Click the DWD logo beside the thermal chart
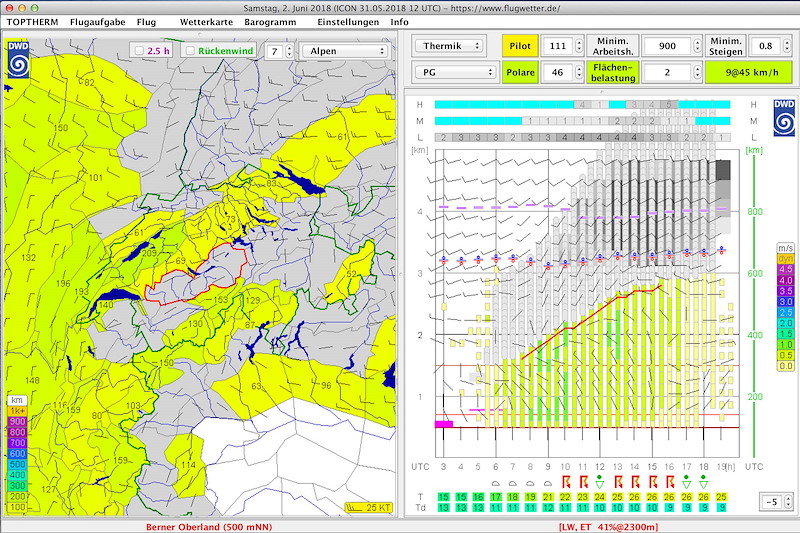Screen dimensions: 800x533 point(784,118)
